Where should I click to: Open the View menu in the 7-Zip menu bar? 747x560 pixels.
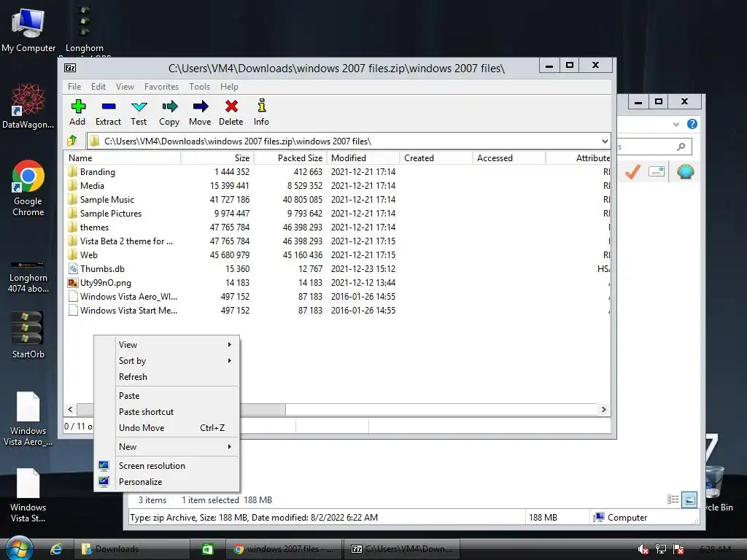point(125,87)
